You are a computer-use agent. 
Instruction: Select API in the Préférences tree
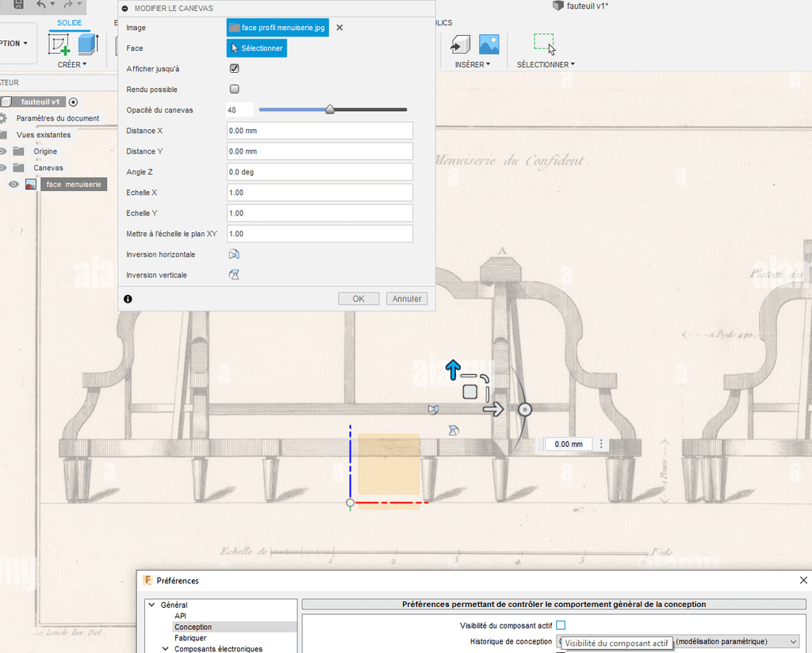pos(180,616)
